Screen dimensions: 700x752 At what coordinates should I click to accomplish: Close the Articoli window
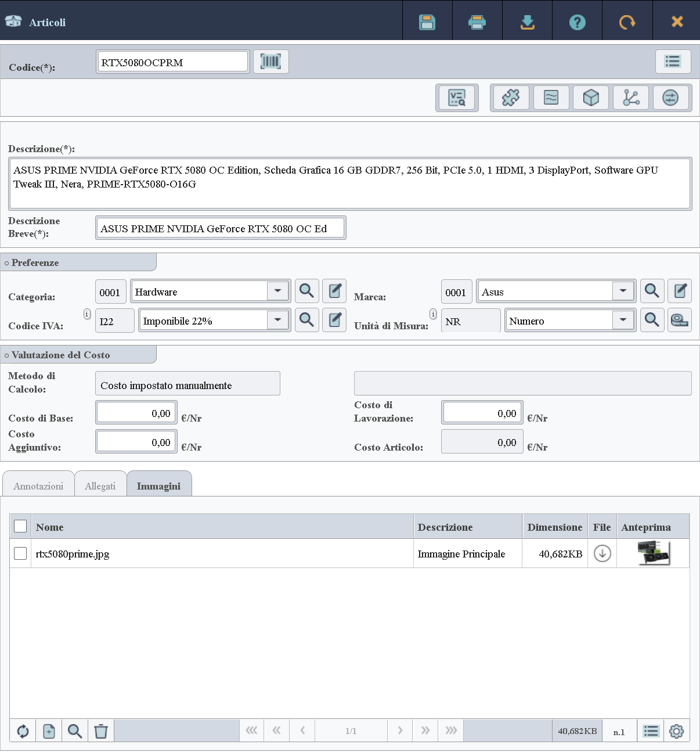pyautogui.click(x=677, y=22)
